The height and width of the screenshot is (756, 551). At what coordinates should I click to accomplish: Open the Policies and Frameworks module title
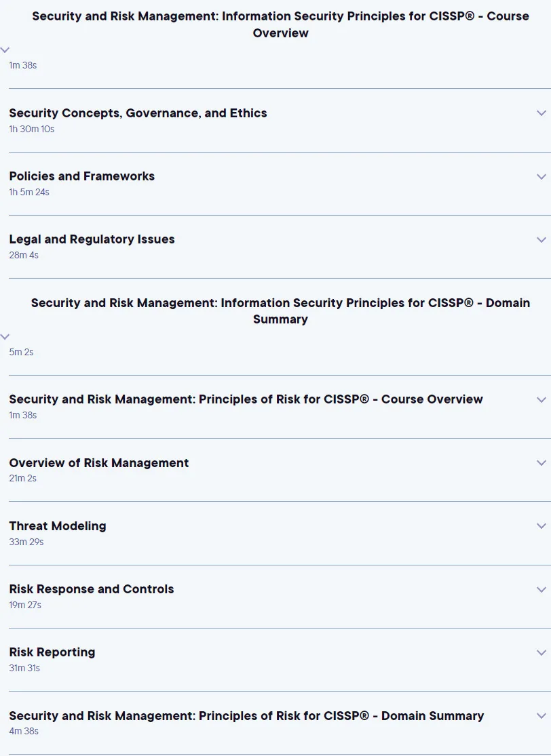pos(82,176)
